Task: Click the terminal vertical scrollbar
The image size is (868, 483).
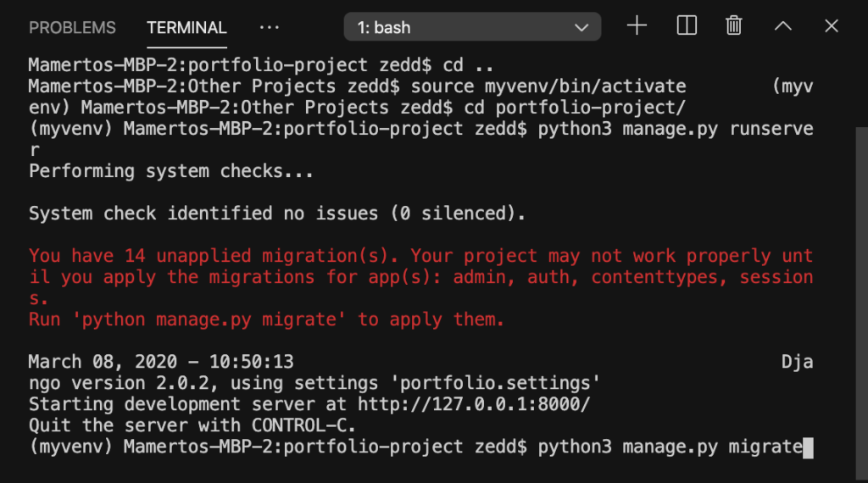Action: coord(861,303)
